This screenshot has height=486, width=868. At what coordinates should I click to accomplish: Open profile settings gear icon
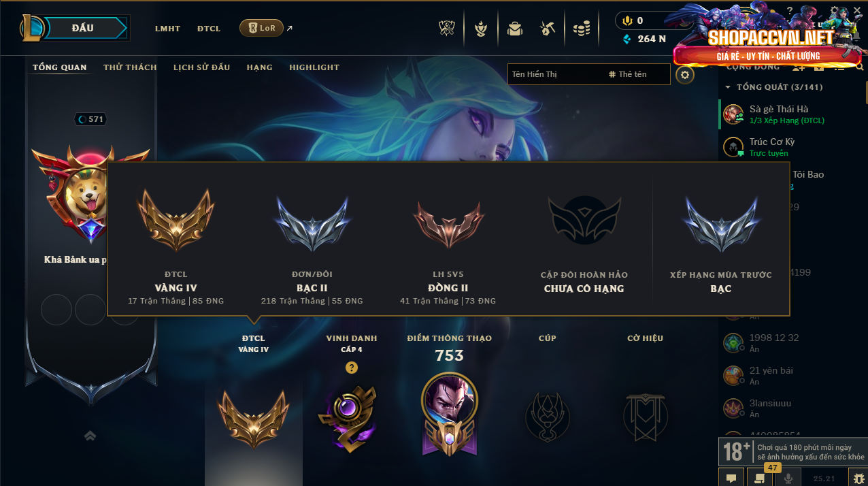685,74
